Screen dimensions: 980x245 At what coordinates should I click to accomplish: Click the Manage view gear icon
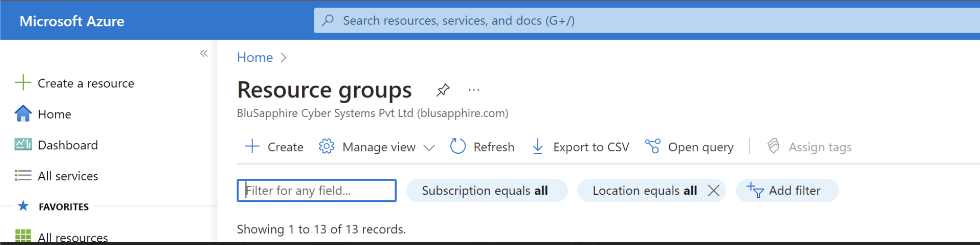click(x=326, y=147)
